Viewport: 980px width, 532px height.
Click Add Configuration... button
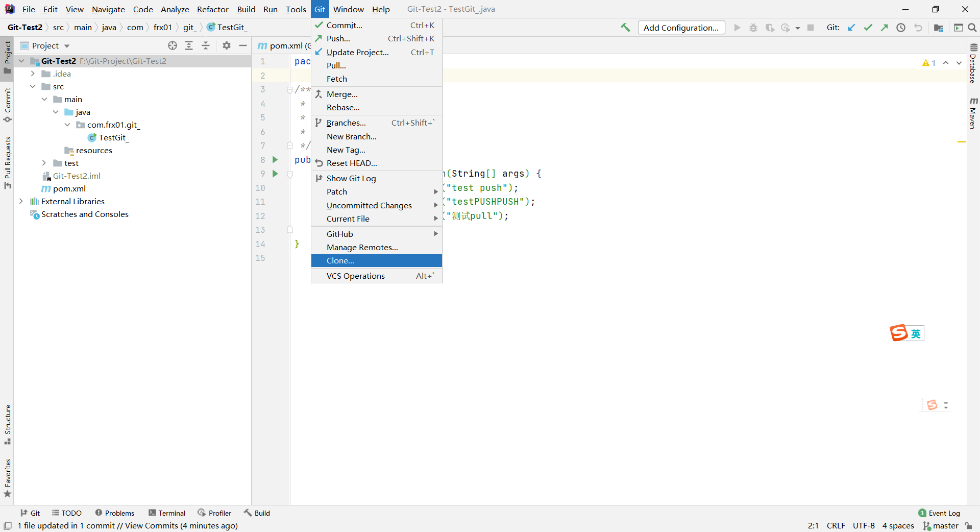pos(681,28)
